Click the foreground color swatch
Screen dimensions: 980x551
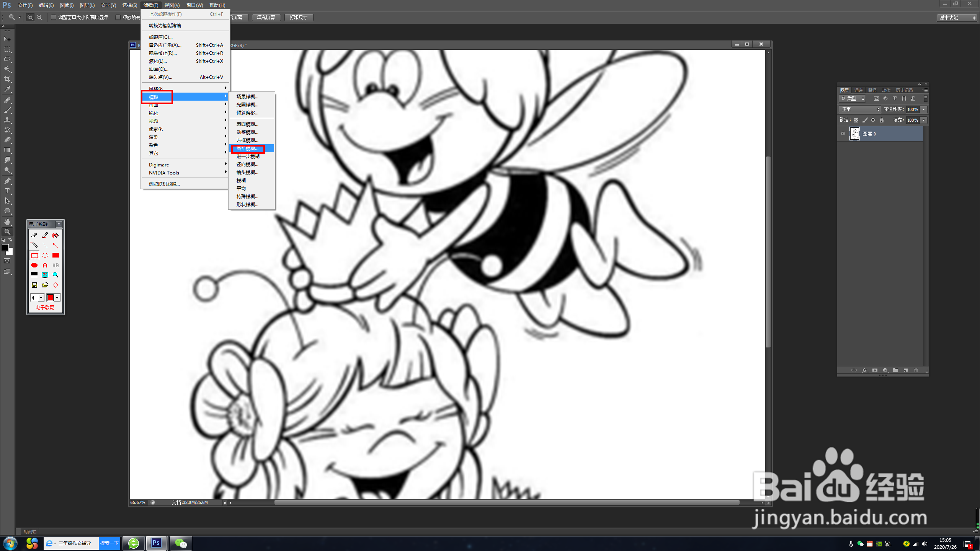pos(5,248)
